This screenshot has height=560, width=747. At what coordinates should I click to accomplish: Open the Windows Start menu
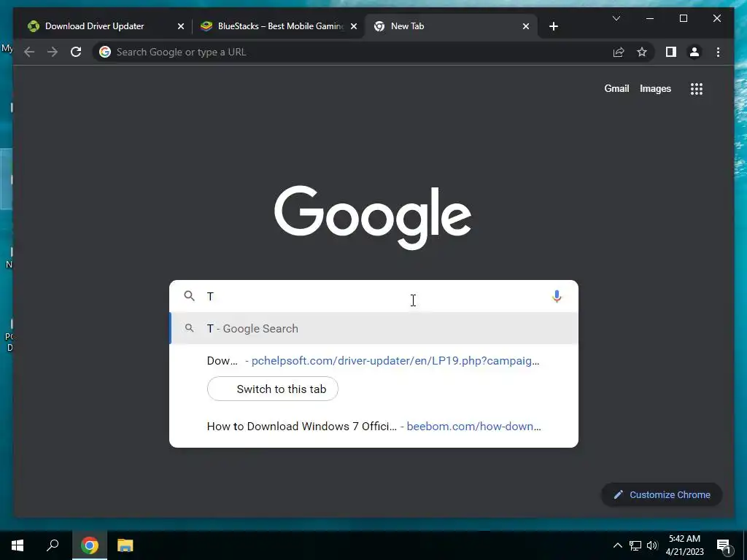tap(18, 545)
